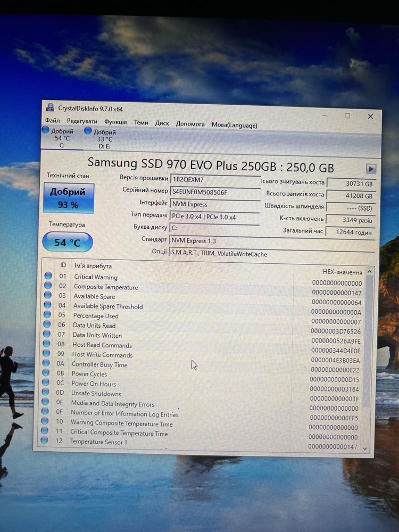The image size is (399, 532).
Task: Minimize the CrystalDiskInfo window
Action: pos(325,115)
